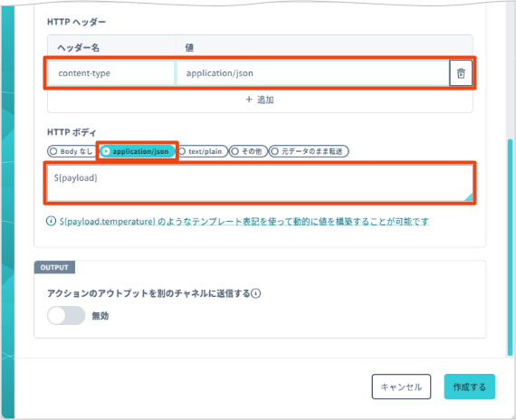Click the dialog vertical scrollbar
Image resolution: width=516 pixels, height=420 pixels.
510,247
